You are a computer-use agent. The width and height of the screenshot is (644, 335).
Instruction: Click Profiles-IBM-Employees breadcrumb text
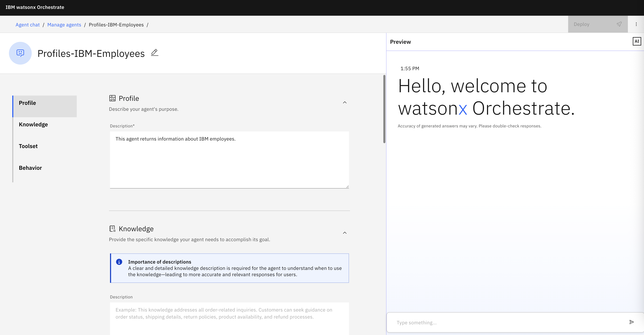pyautogui.click(x=116, y=25)
